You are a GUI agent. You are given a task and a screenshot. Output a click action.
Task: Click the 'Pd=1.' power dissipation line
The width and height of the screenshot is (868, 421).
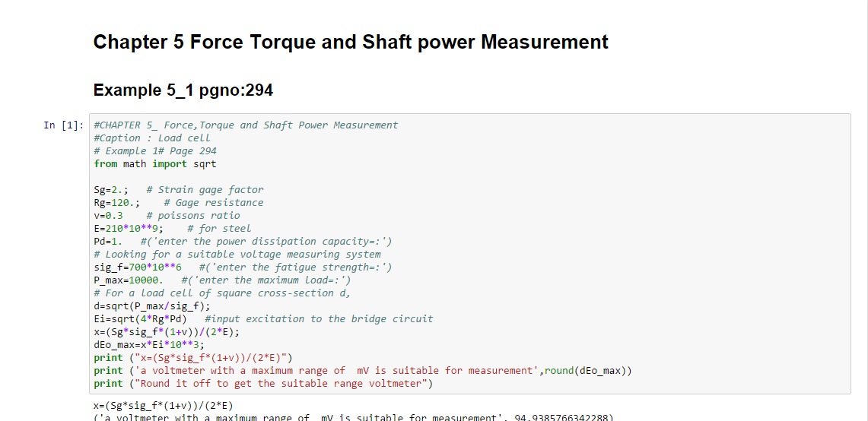click(243, 242)
